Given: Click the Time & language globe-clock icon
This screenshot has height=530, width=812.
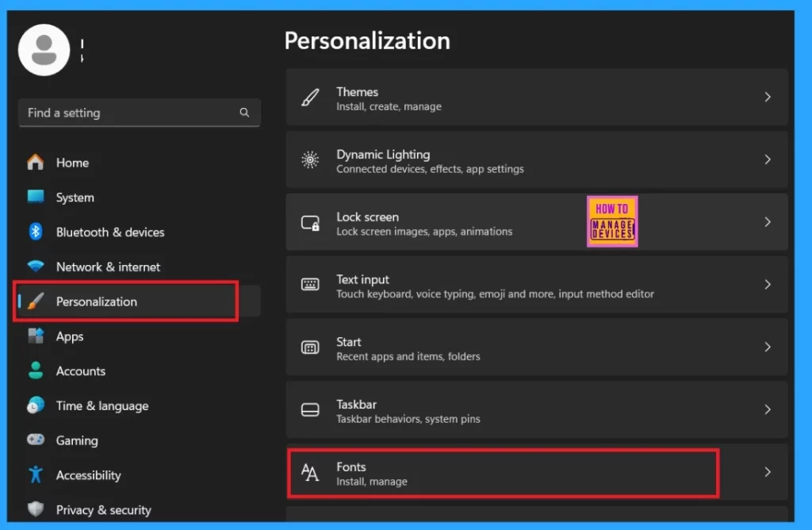Looking at the screenshot, I should (x=35, y=405).
